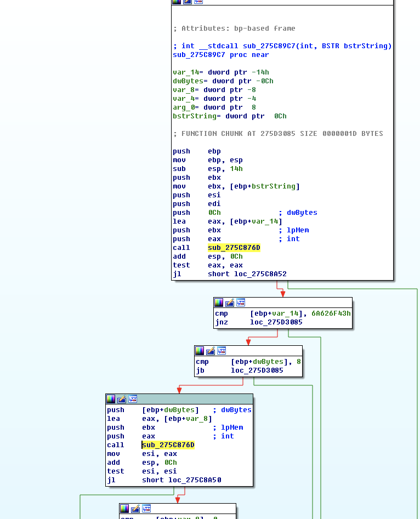Click color icon on selected push dwBytes node
420x519 pixels.
pyautogui.click(x=111, y=399)
